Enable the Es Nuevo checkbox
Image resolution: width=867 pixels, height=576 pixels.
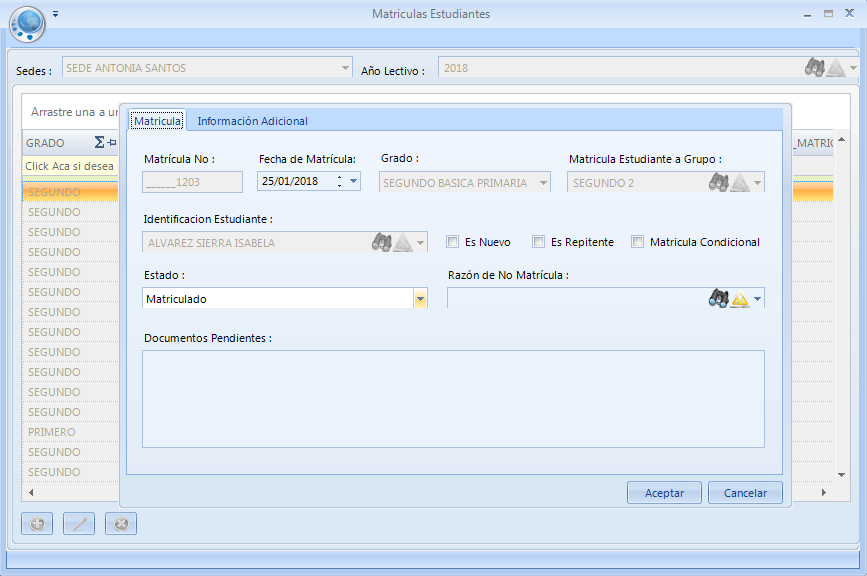click(x=453, y=242)
